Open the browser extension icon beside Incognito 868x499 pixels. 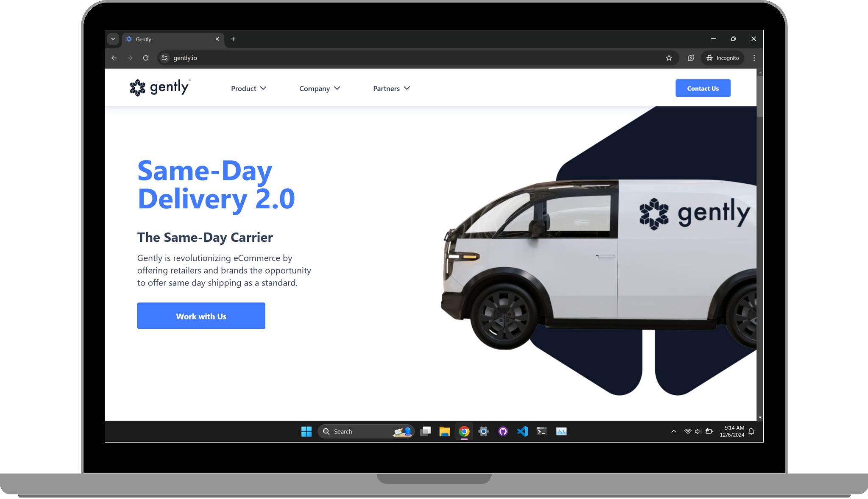coord(691,58)
